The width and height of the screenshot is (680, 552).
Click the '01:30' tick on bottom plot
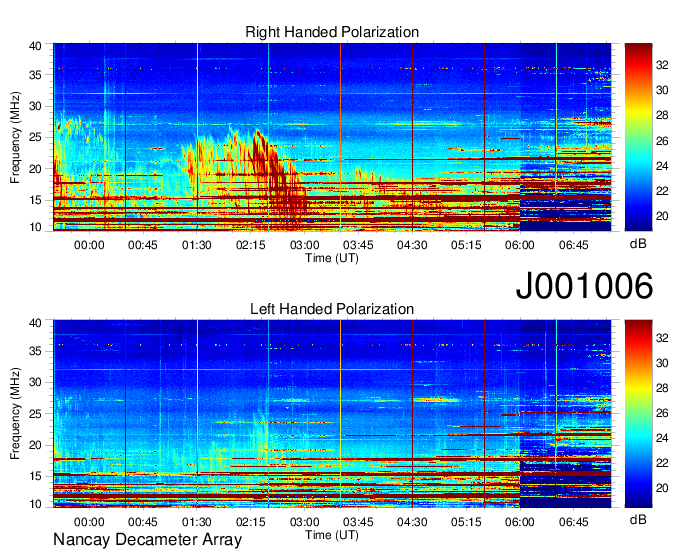[197, 522]
